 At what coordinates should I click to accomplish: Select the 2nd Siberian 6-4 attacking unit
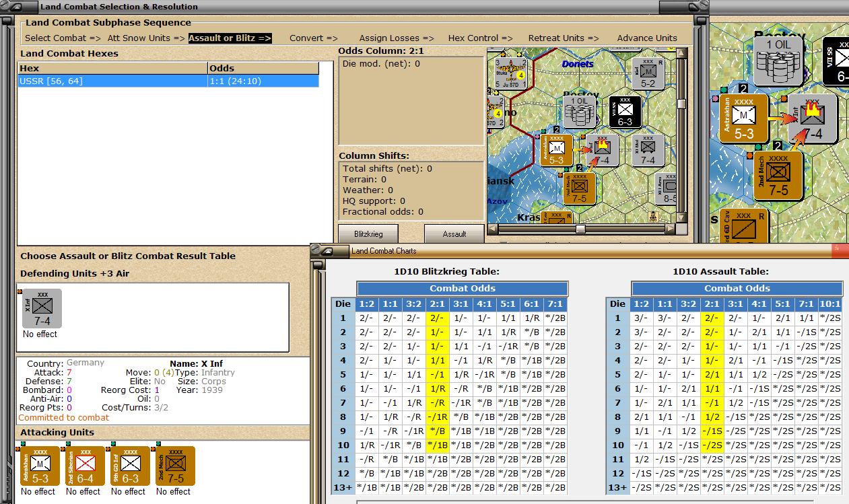click(85, 466)
